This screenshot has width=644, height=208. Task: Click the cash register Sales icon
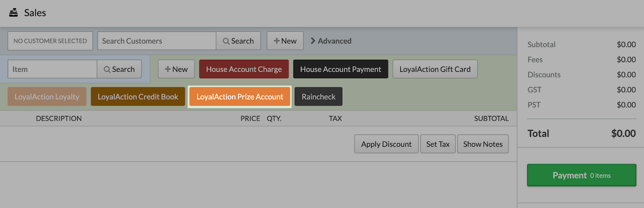point(13,13)
